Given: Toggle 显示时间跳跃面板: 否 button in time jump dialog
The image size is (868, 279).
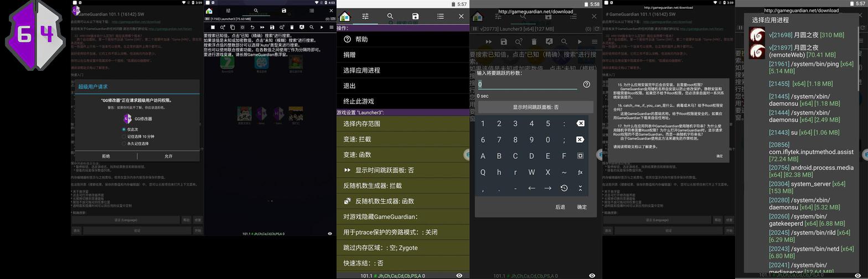Looking at the screenshot, I should (x=535, y=107).
